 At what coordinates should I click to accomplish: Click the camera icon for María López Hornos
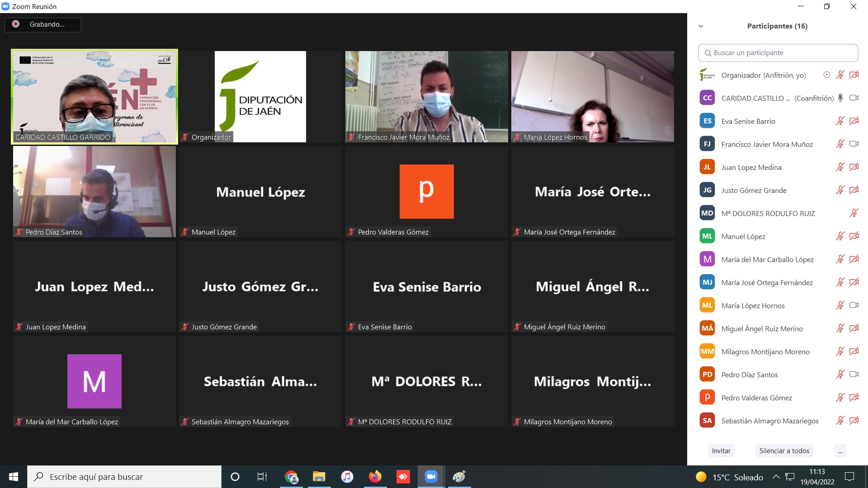(854, 305)
